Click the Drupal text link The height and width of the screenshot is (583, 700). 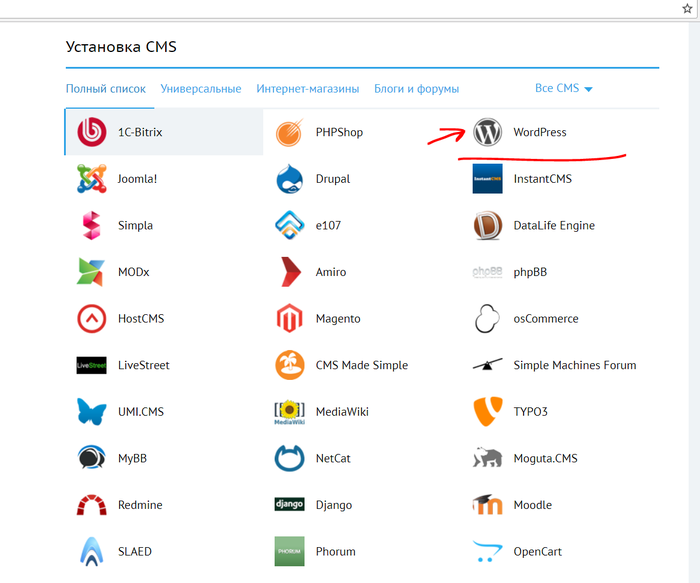333,179
